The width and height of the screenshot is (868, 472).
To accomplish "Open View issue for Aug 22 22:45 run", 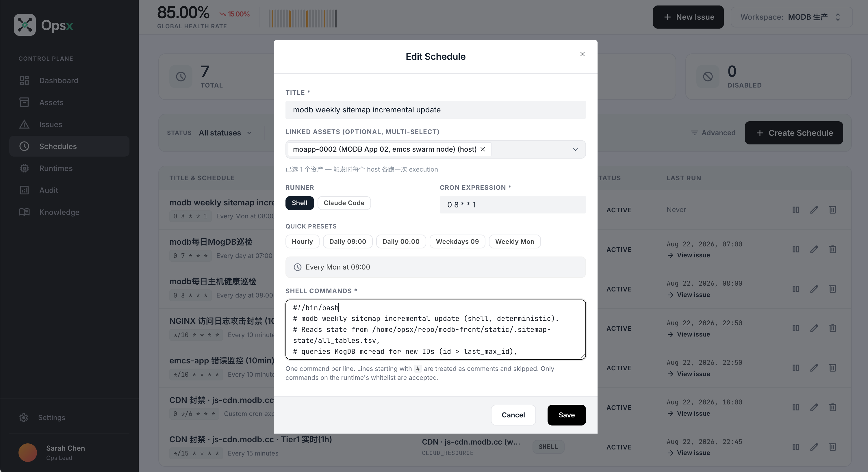I will 689,453.
